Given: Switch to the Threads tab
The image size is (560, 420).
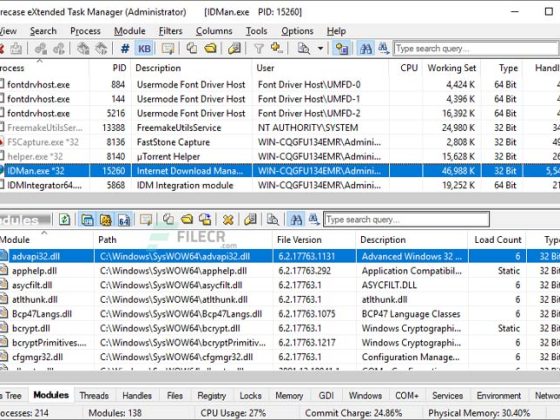Looking at the screenshot, I should pyautogui.click(x=94, y=396).
